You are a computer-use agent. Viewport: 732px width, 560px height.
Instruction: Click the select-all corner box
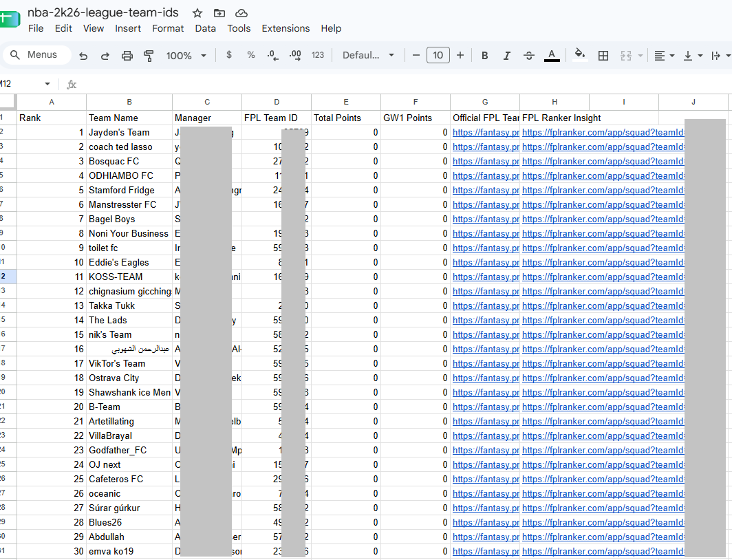8,102
